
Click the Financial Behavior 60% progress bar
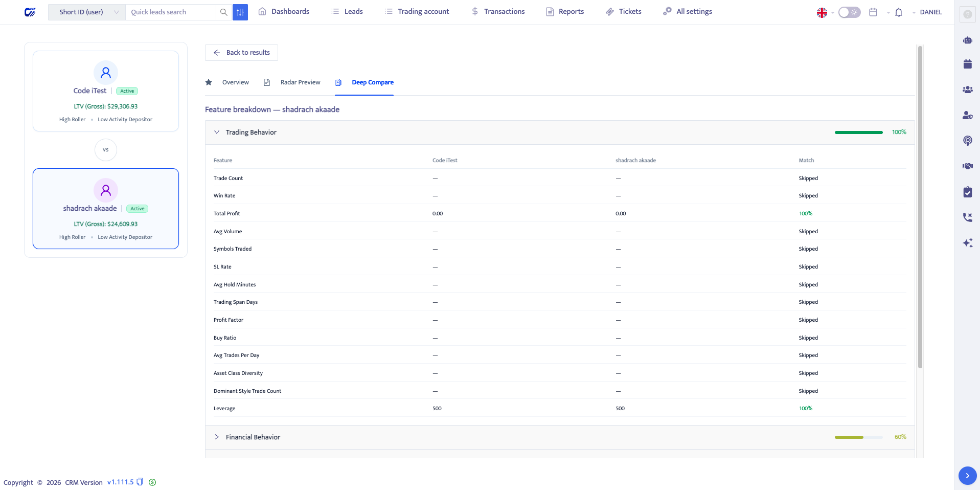coord(858,437)
